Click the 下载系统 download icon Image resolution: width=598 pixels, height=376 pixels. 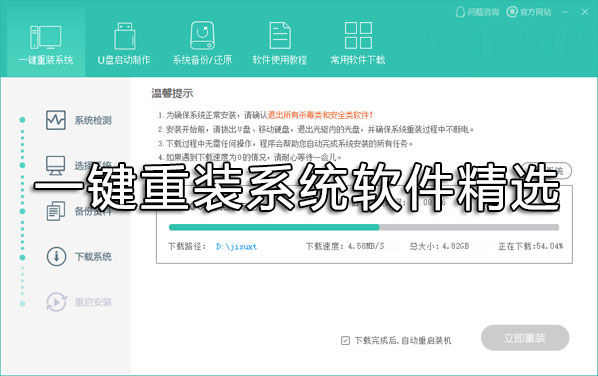(x=56, y=256)
